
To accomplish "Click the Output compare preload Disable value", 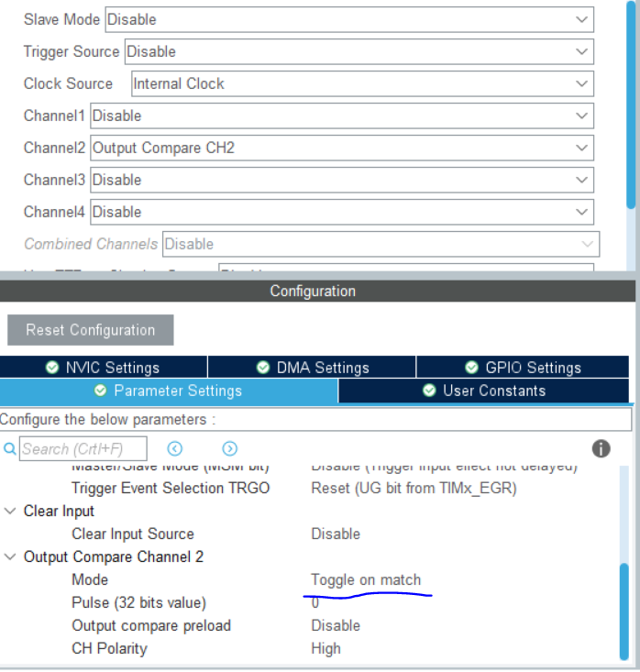I will [336, 626].
